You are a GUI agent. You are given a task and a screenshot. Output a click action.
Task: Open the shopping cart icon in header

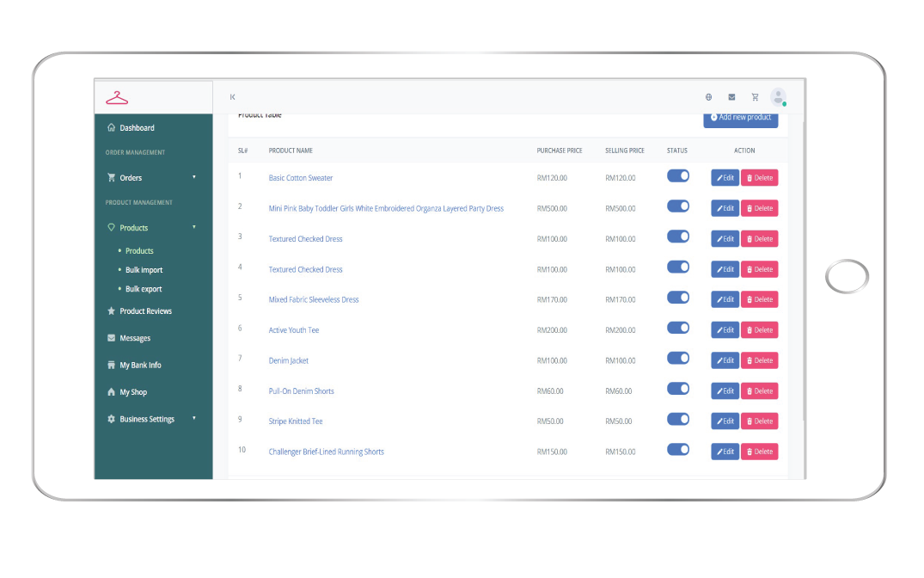pyautogui.click(x=755, y=97)
